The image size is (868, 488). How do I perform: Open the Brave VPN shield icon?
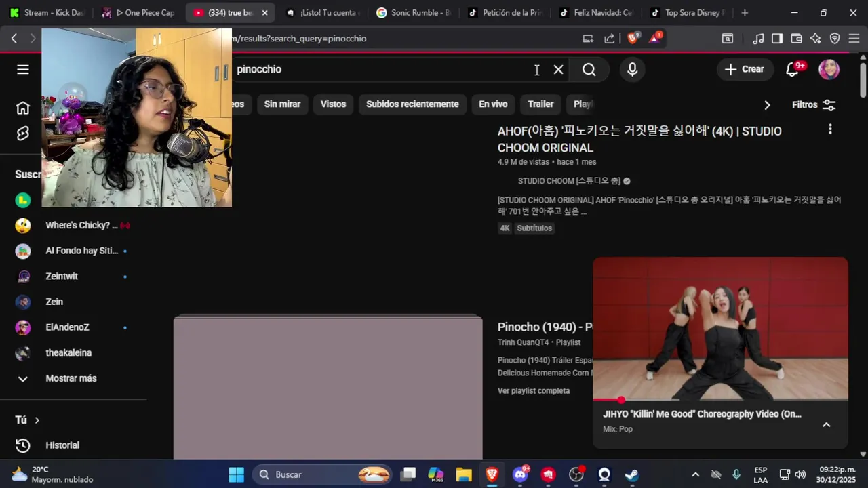(835, 39)
